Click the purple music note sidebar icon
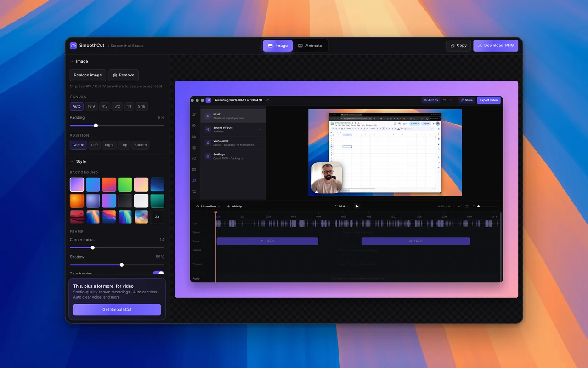This screenshot has height=368, width=588. point(194,180)
